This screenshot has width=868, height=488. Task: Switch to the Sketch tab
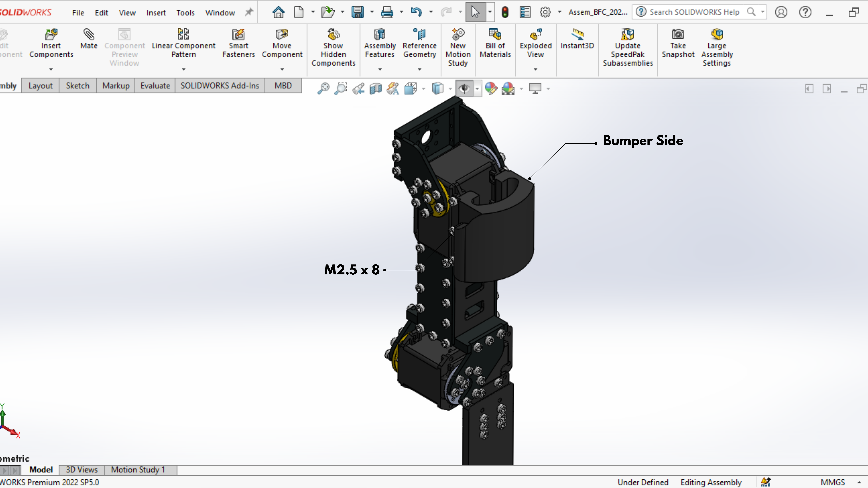click(x=78, y=86)
